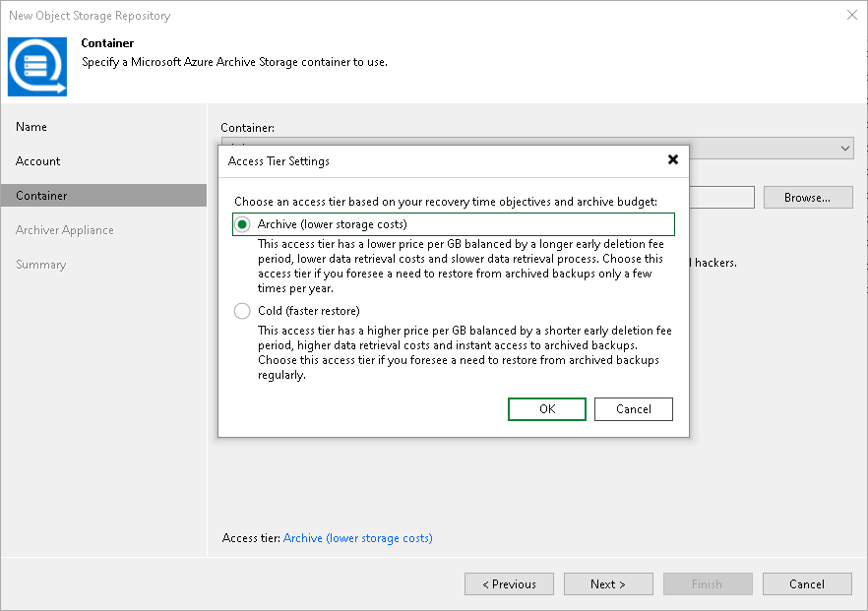
Task: Click the object storage repository icon
Action: (37, 67)
